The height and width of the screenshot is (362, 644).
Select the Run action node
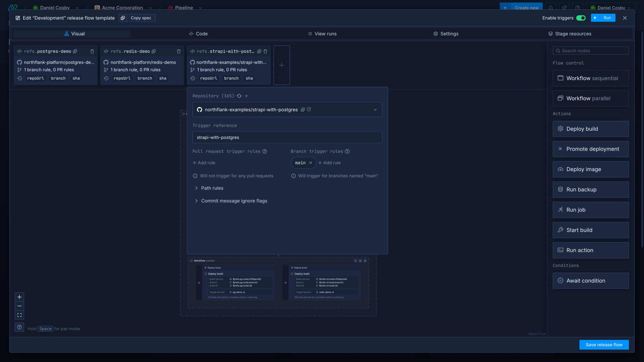(591, 250)
